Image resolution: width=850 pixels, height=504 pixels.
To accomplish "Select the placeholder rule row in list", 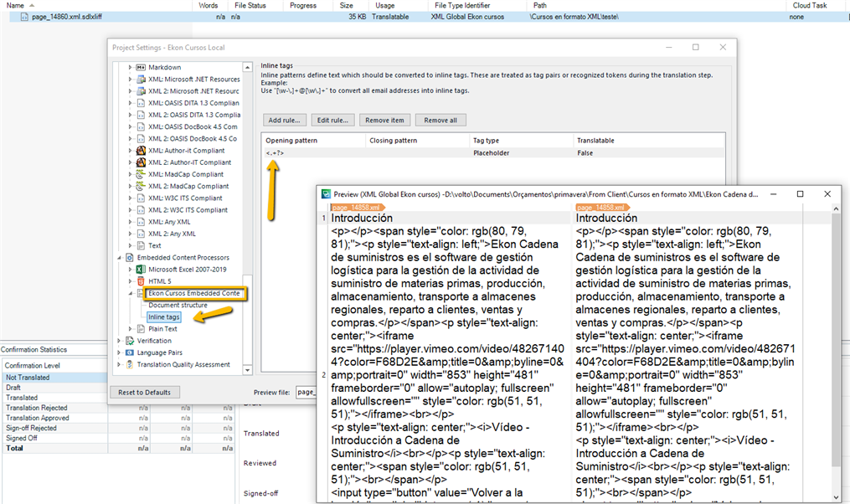I will point(494,153).
